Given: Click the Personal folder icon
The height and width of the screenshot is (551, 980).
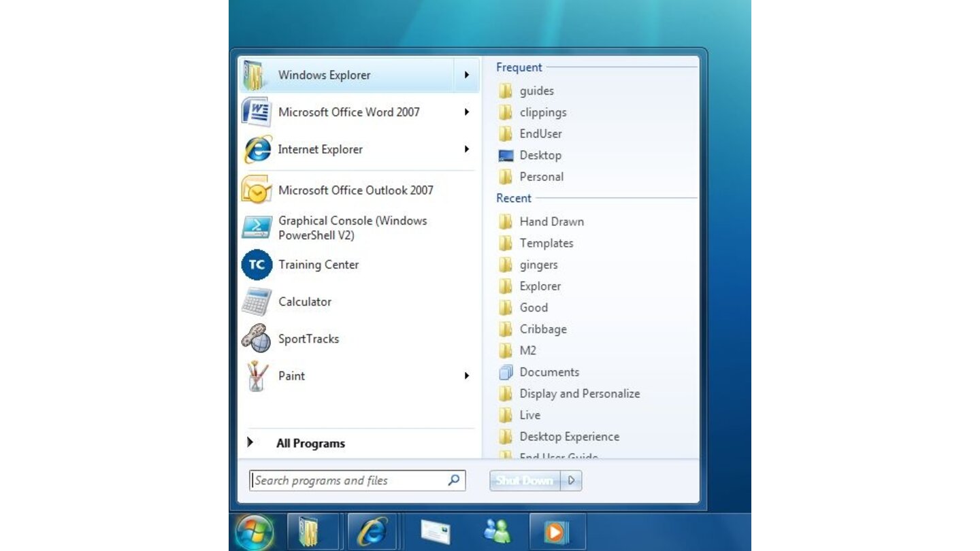Looking at the screenshot, I should tap(506, 177).
